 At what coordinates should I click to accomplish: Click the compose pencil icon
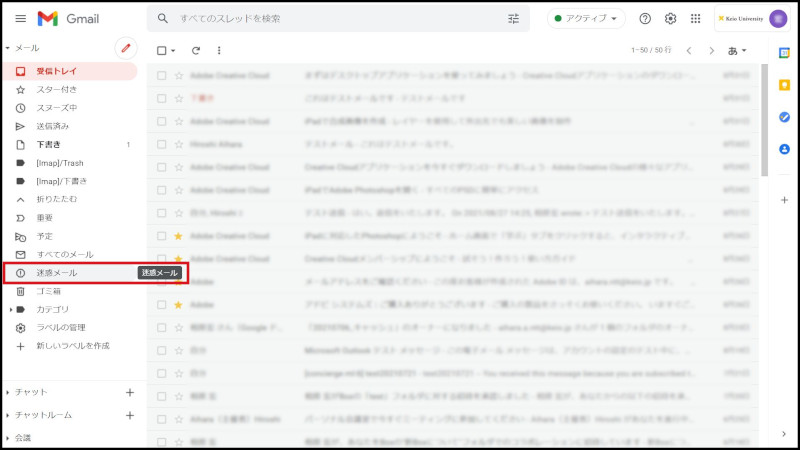point(125,48)
